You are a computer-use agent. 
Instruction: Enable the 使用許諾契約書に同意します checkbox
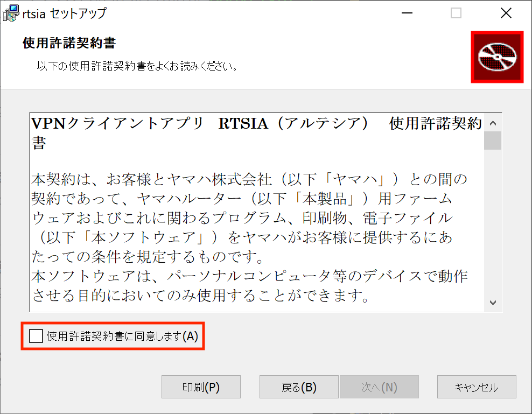[36, 335]
